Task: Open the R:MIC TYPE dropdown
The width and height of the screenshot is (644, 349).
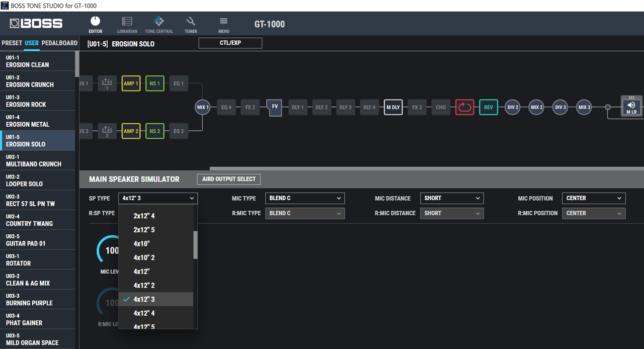Action: click(x=305, y=213)
